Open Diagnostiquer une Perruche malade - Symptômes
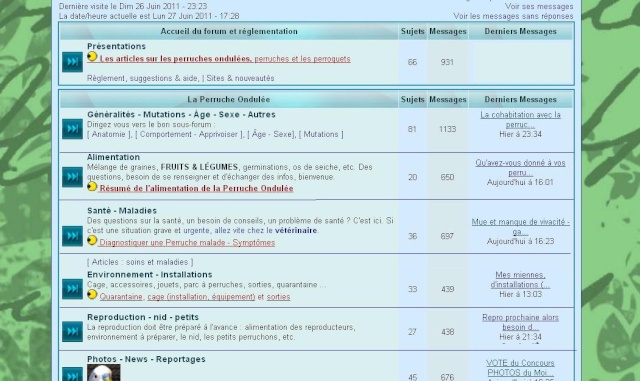This screenshot has width=640, height=381. (x=187, y=243)
